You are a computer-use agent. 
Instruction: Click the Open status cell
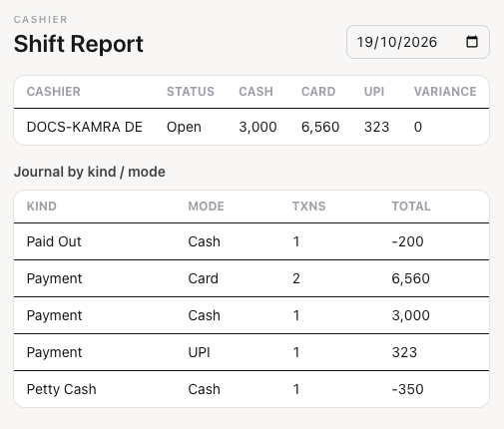tap(184, 127)
